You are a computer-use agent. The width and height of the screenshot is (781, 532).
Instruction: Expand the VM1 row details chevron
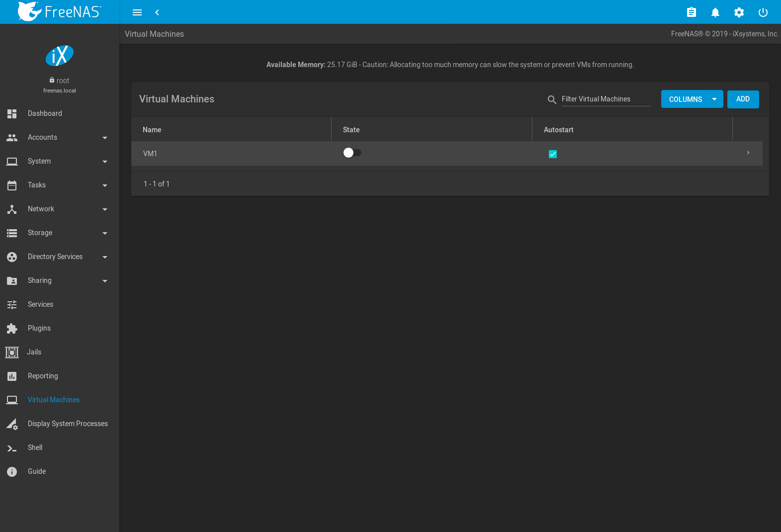coord(748,153)
